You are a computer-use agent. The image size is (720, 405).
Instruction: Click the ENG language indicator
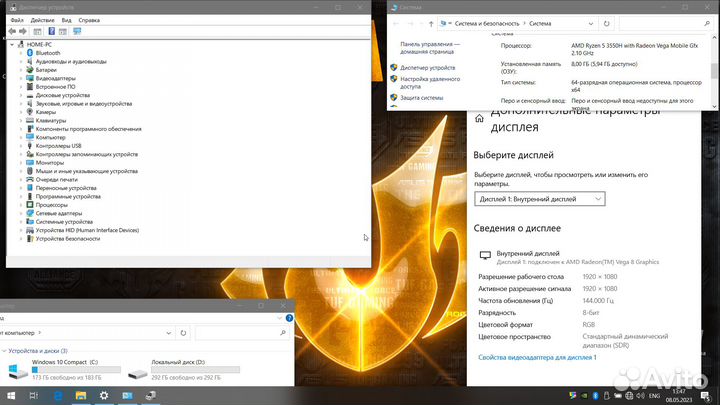[654, 395]
